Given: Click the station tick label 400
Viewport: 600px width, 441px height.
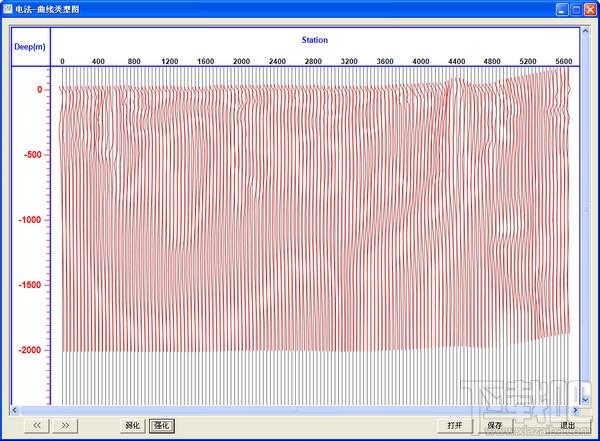Looking at the screenshot, I should coord(98,61).
